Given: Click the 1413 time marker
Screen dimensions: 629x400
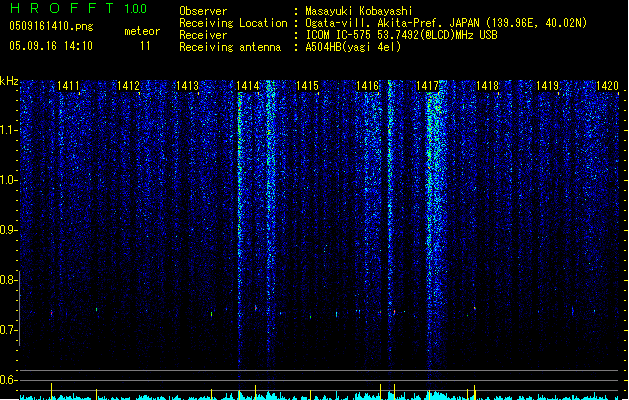Looking at the screenshot, I should tap(188, 86).
